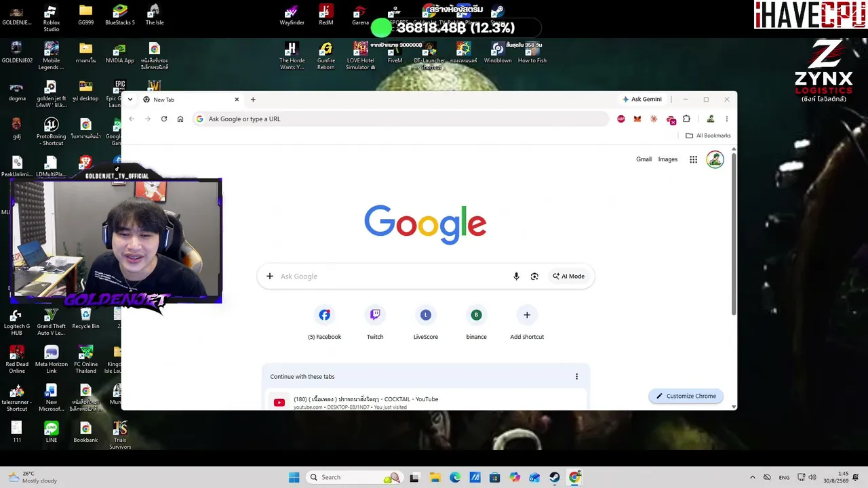Select the Grand Theft Auto V desktop icon
This screenshot has width=868, height=488.
[52, 322]
